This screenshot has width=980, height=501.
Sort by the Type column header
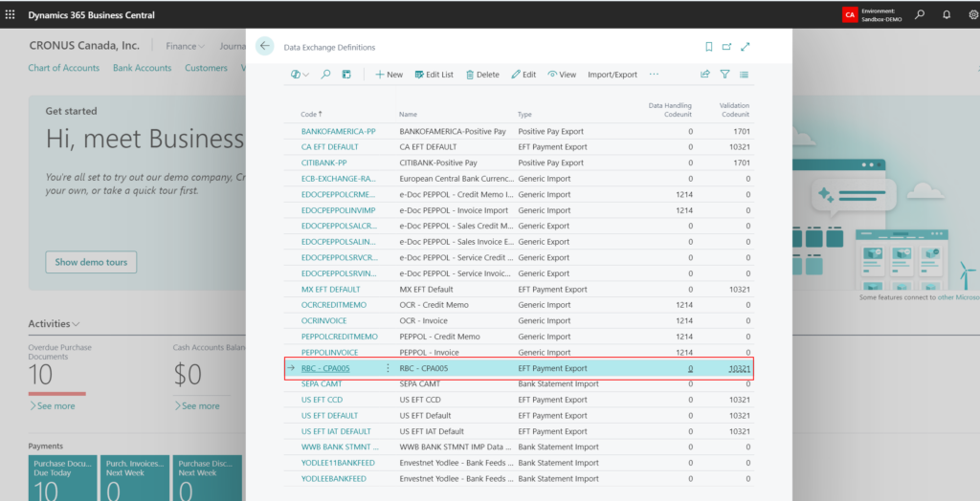[525, 115]
